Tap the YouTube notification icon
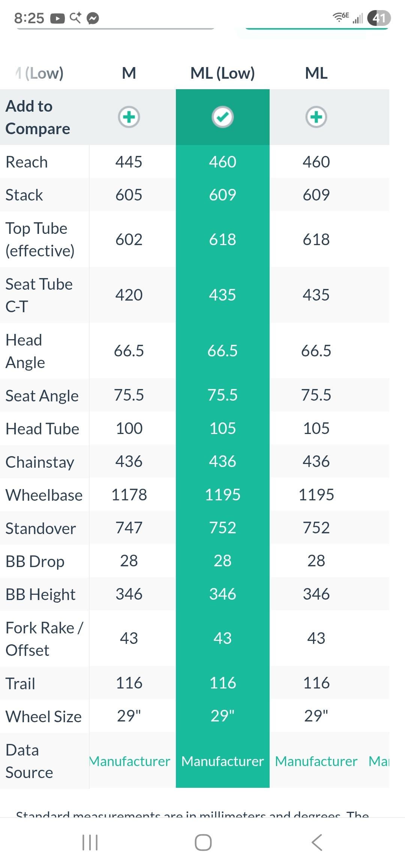This screenshot has width=405, height=868. pyautogui.click(x=57, y=18)
